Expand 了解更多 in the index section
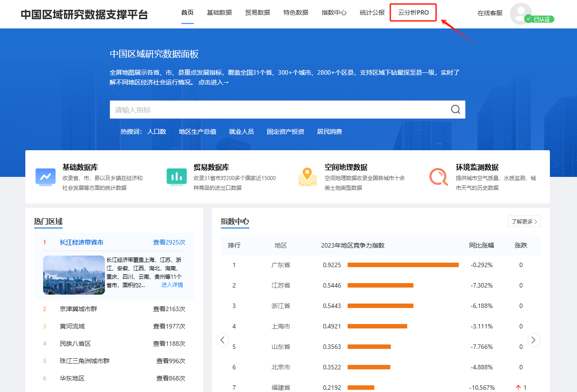Image resolution: width=577 pixels, height=392 pixels. (x=524, y=221)
